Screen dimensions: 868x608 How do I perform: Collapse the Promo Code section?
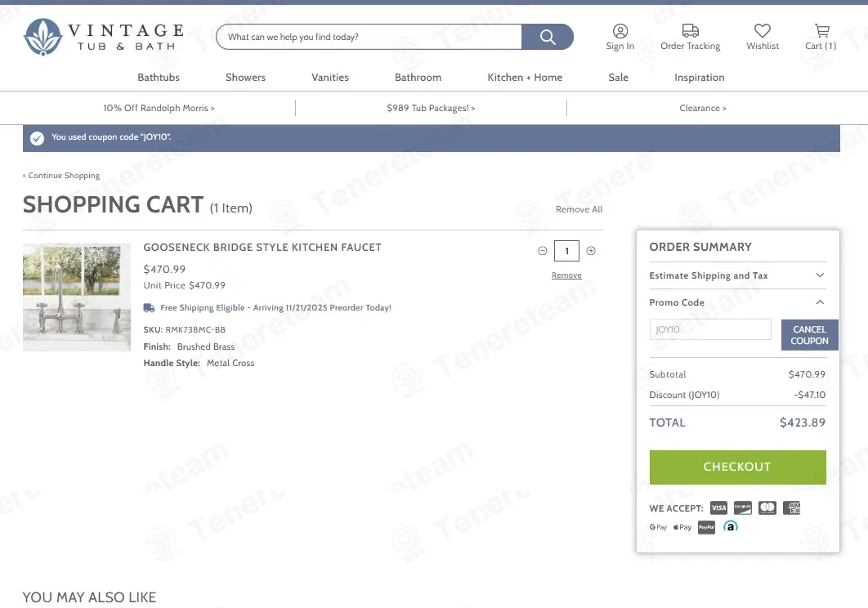coord(737,302)
